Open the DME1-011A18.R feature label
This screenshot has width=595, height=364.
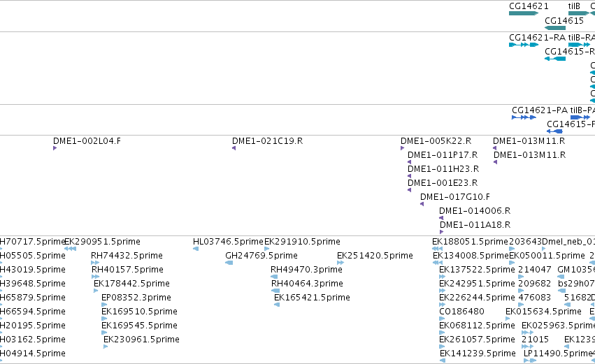[x=475, y=225]
